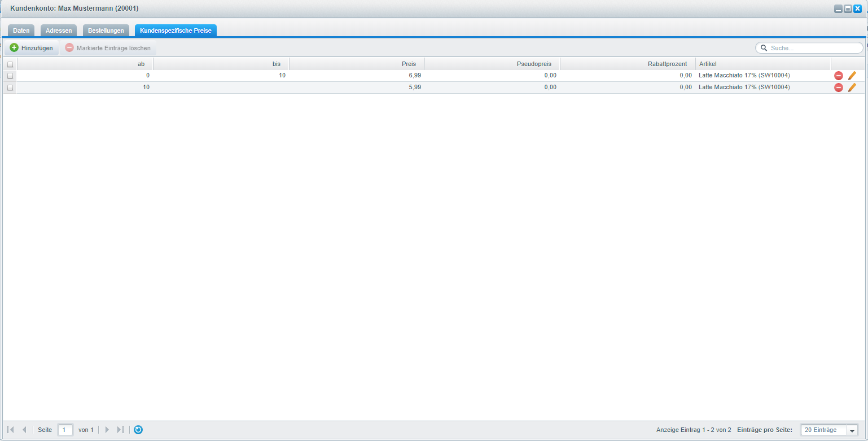
Task: Edit the 5,99 price row with the pencil icon
Action: (852, 88)
